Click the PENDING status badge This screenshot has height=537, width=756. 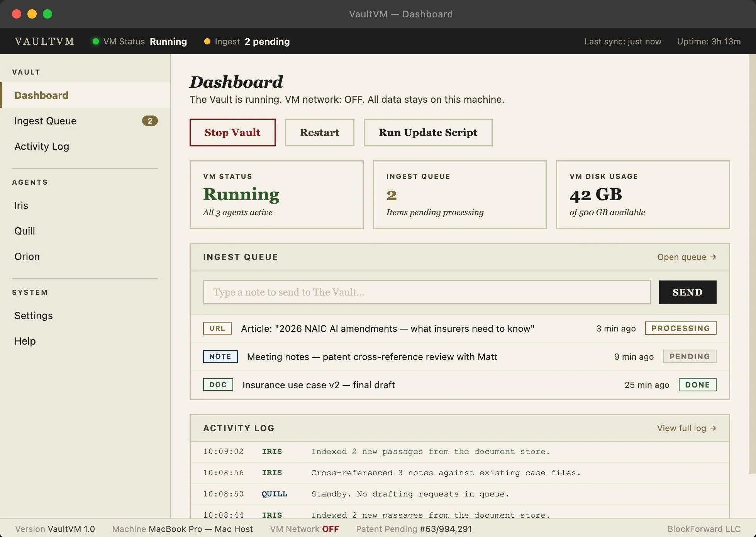(690, 357)
